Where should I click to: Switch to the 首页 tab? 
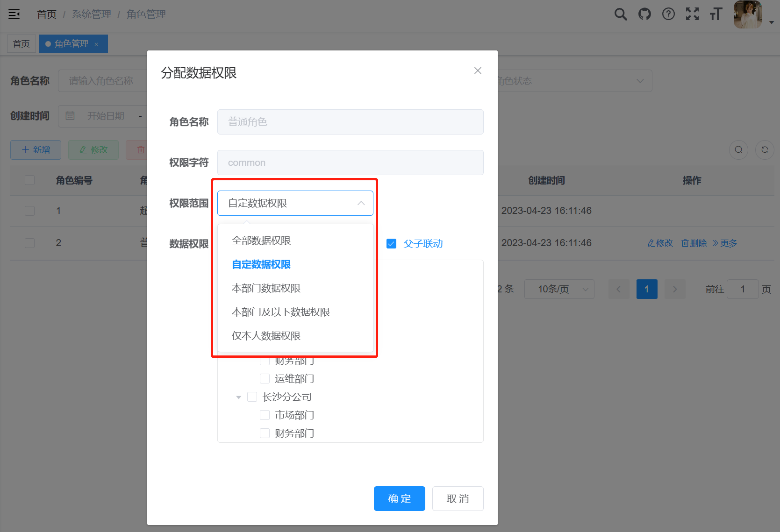coord(21,44)
